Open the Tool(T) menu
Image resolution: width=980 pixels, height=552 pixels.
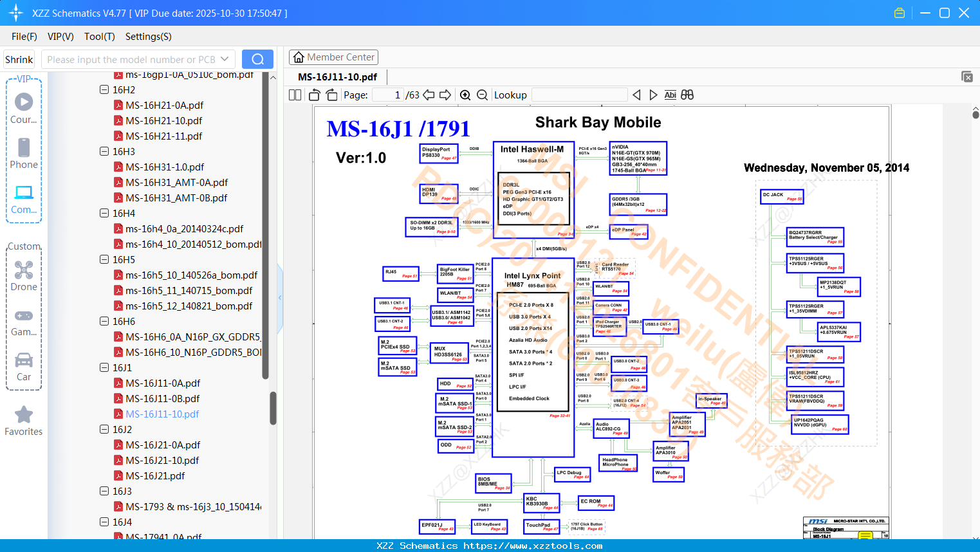pos(100,37)
